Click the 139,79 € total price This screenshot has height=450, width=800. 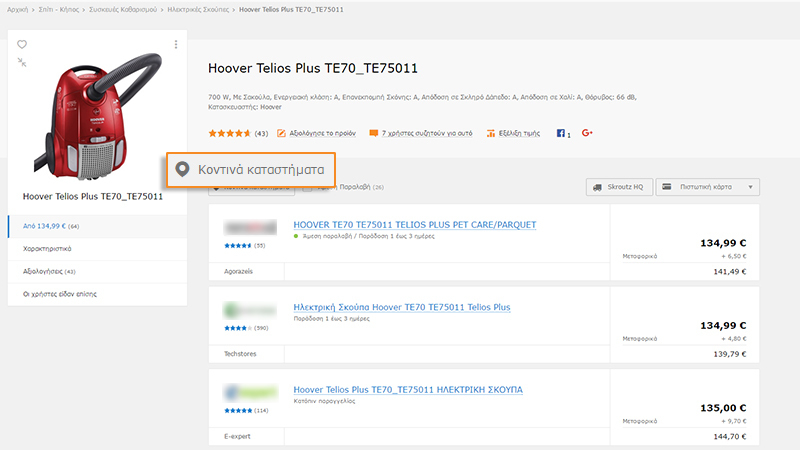coord(730,354)
